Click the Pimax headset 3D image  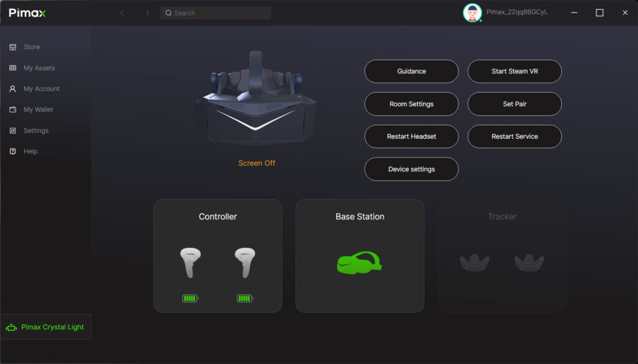tap(255, 96)
